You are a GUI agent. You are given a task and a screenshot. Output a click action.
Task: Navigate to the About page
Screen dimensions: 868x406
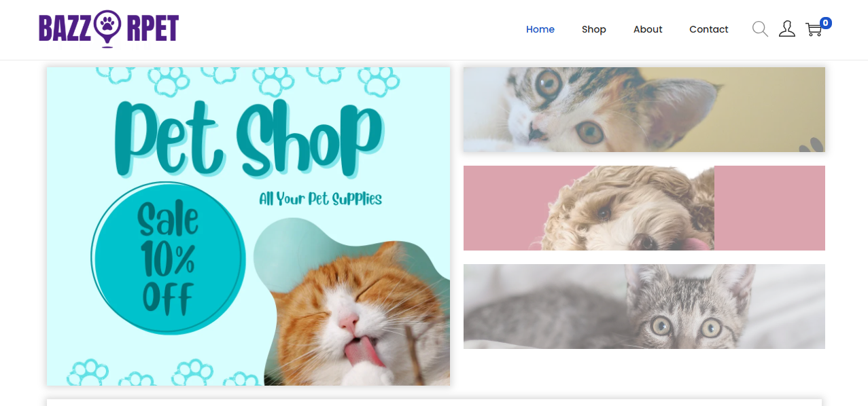[x=648, y=29]
